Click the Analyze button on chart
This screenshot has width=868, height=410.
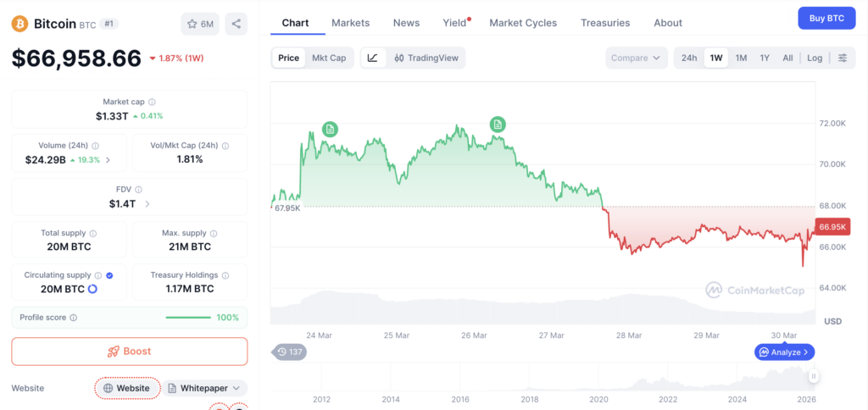(784, 352)
